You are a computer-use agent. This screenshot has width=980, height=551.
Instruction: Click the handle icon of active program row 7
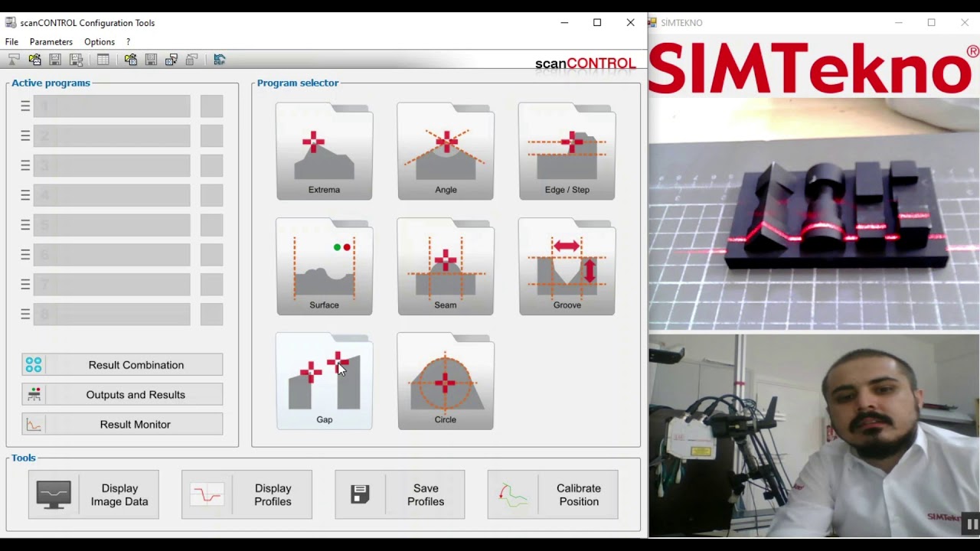tap(25, 284)
